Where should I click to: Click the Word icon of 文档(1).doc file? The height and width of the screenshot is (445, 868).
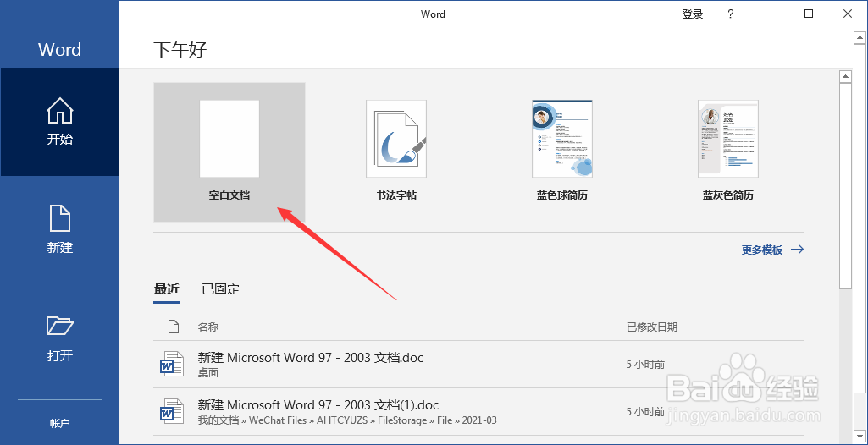[172, 412]
